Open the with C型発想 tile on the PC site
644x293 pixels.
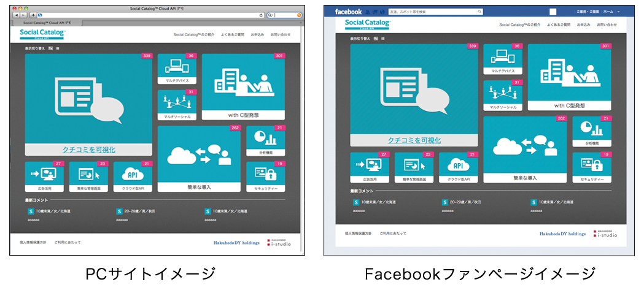243,86
